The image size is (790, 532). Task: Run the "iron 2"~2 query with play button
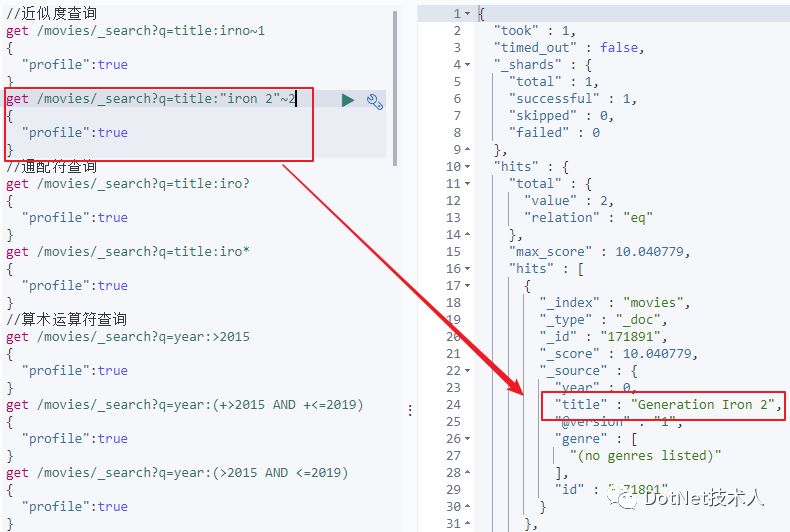point(347,100)
